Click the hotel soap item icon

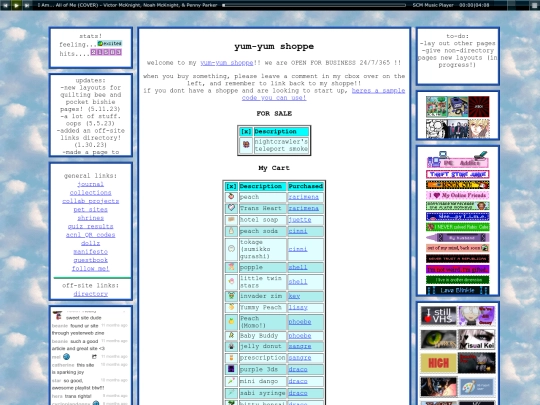tap(231, 219)
